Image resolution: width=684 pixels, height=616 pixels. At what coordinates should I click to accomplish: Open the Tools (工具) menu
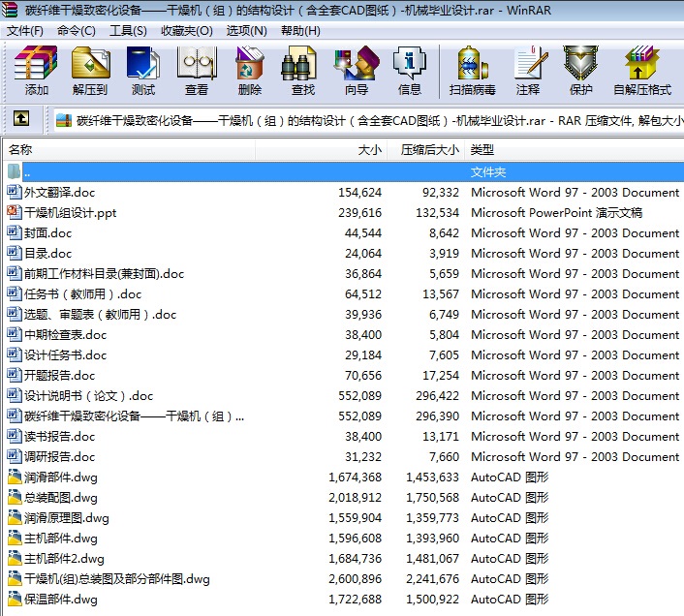(x=128, y=31)
